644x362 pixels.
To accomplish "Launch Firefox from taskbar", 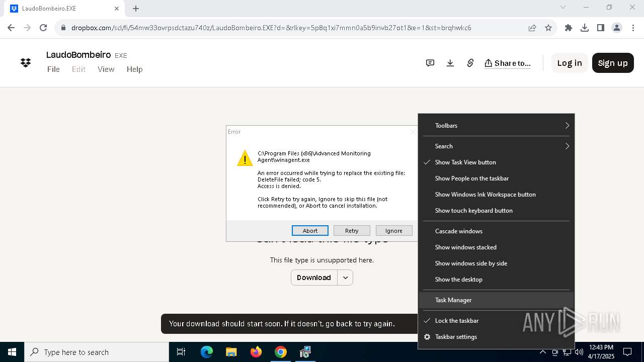I will pos(256,352).
